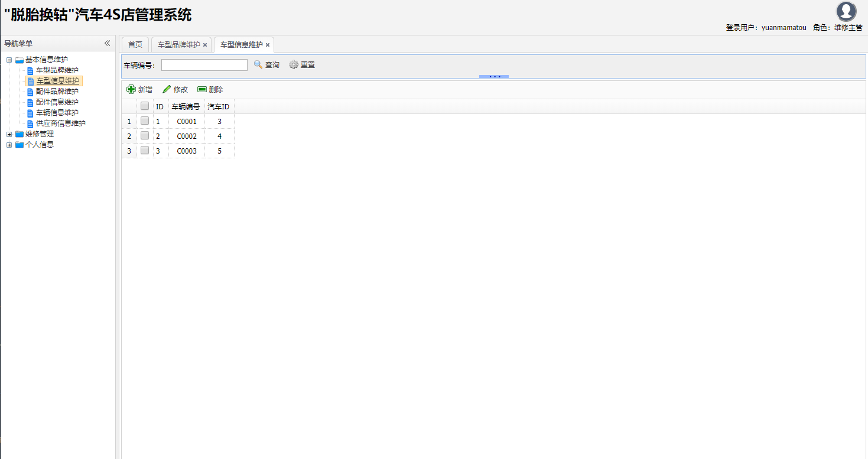Viewport: 868px width, 459px height.
Task: Select the 个人信息 tree label
Action: point(40,145)
